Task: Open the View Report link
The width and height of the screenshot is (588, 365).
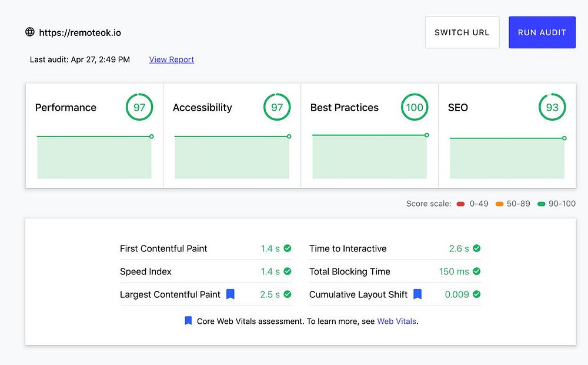Action: pos(172,59)
